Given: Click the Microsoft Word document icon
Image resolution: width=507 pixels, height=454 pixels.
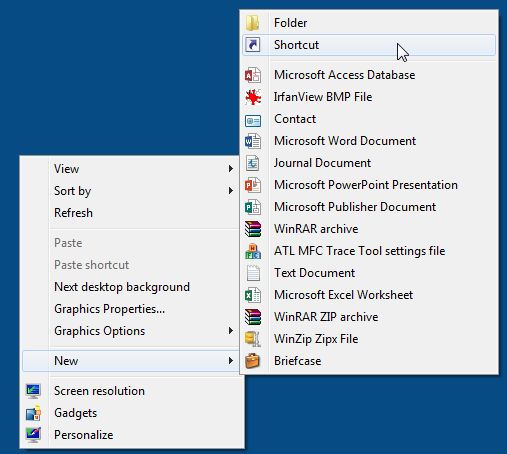Looking at the screenshot, I should tap(253, 141).
